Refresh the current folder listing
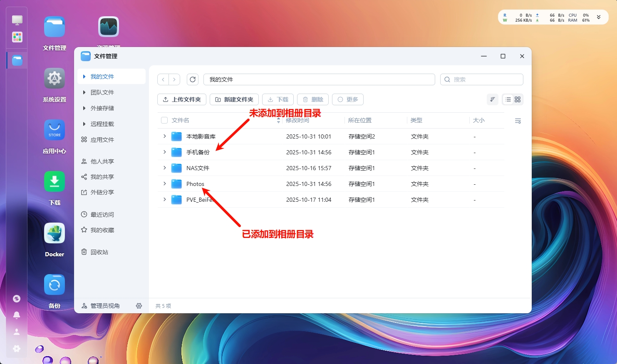This screenshot has height=364, width=617. tap(193, 79)
